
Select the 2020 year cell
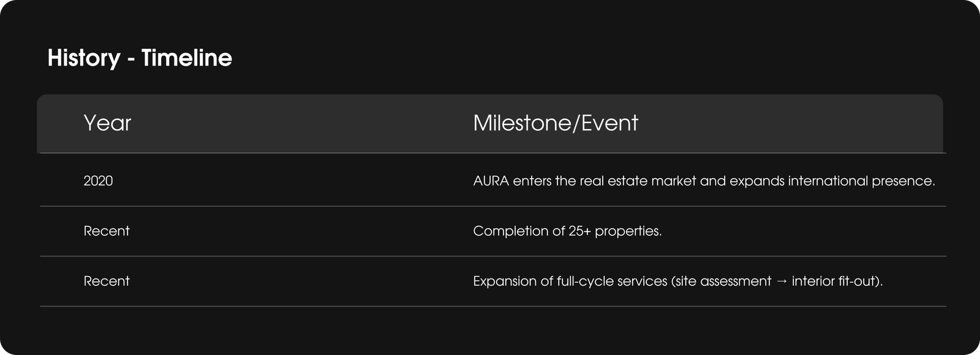click(98, 181)
